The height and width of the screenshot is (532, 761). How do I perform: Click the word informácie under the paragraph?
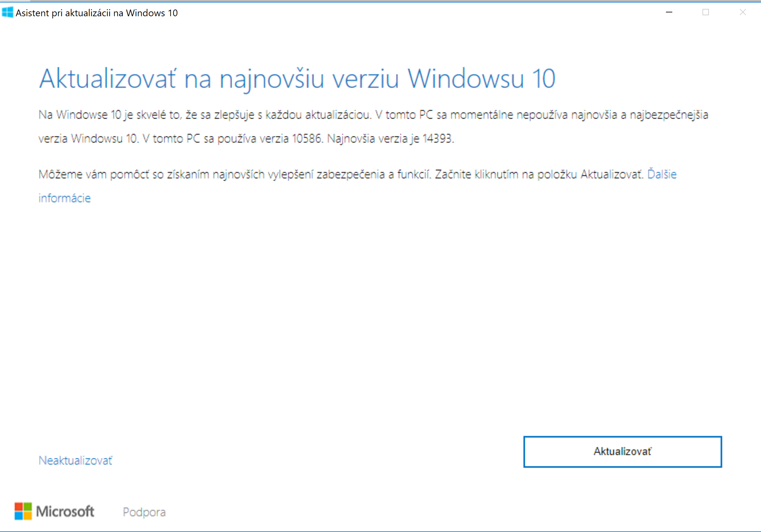(x=65, y=198)
